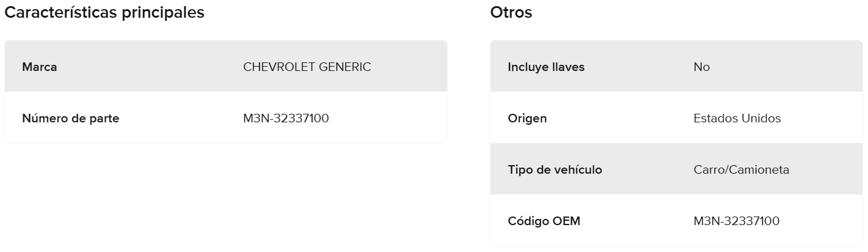Select the "Código OEM" label
868x252 pixels.
[544, 221]
